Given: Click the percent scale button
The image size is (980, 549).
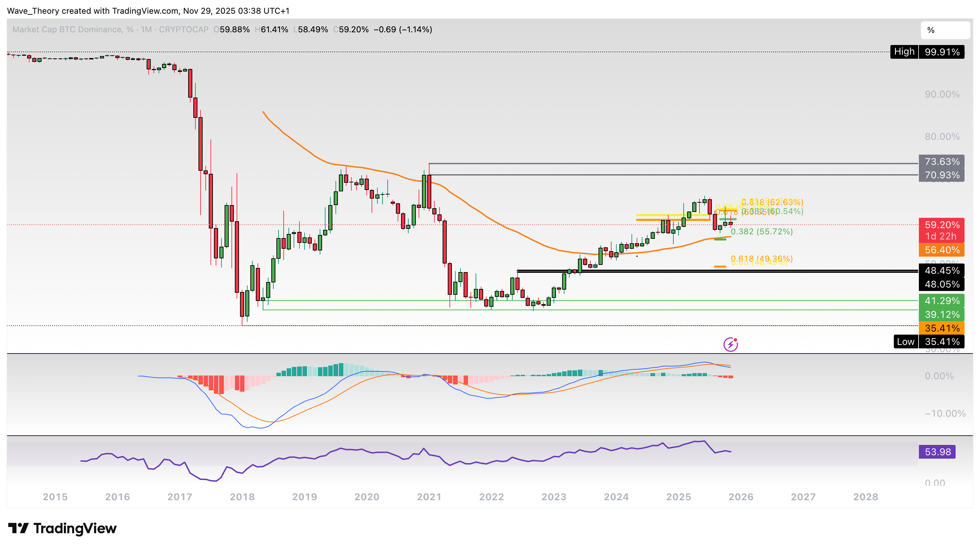Looking at the screenshot, I should (x=945, y=30).
